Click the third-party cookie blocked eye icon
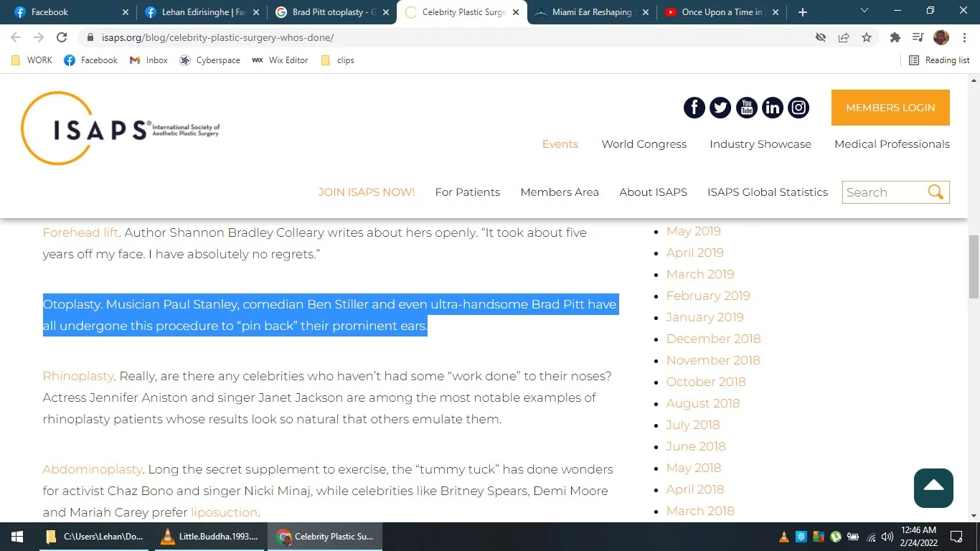The width and height of the screenshot is (980, 551). 821,37
